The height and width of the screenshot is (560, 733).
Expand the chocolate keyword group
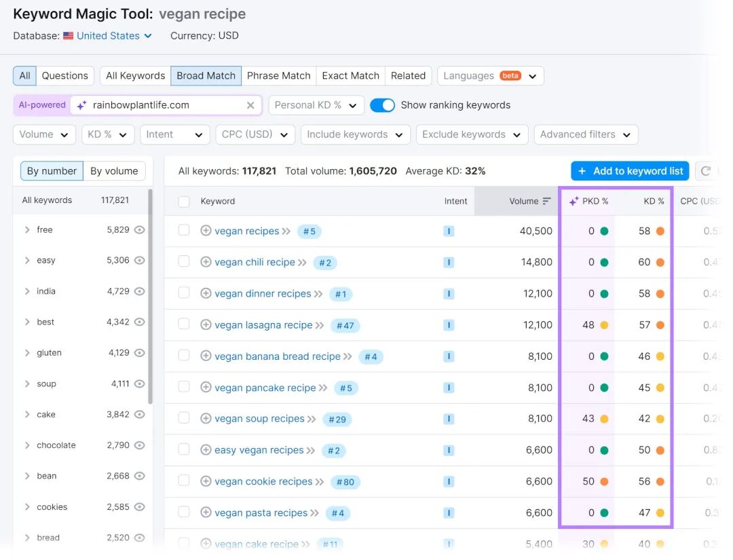pos(27,445)
